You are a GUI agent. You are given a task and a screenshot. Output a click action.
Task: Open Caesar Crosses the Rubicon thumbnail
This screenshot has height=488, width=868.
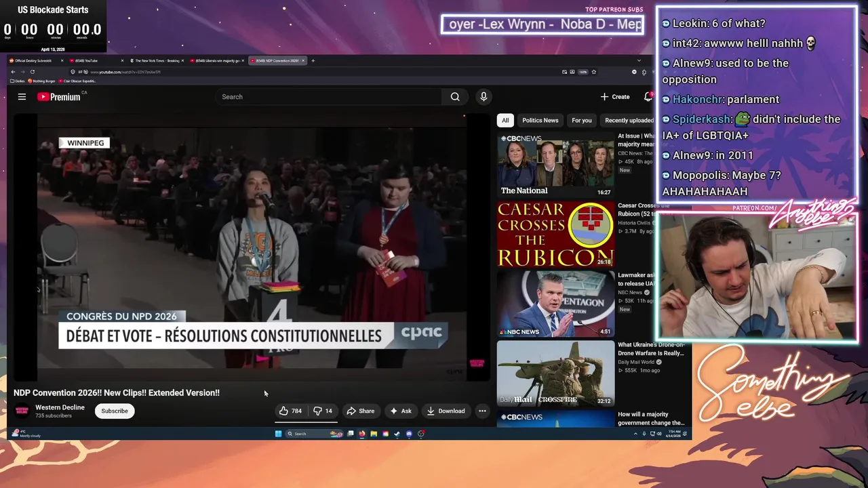tap(555, 234)
